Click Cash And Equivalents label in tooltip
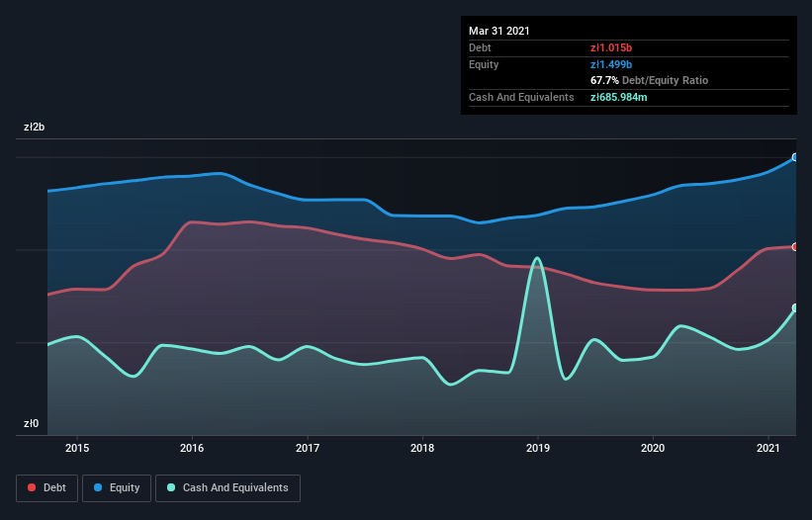Viewport: 812px width, 520px height. point(521,97)
